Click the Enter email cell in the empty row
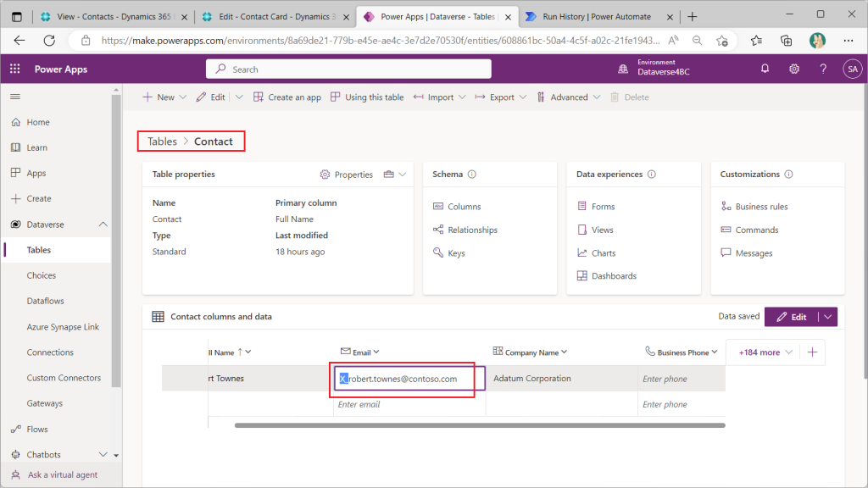The width and height of the screenshot is (868, 488). [409, 404]
